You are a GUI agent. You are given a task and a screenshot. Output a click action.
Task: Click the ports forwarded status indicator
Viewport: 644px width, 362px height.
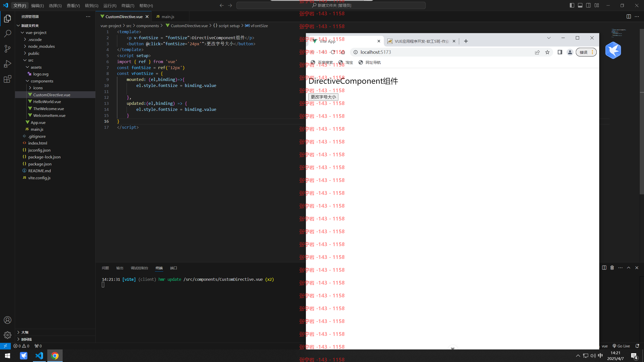[x=38, y=346]
